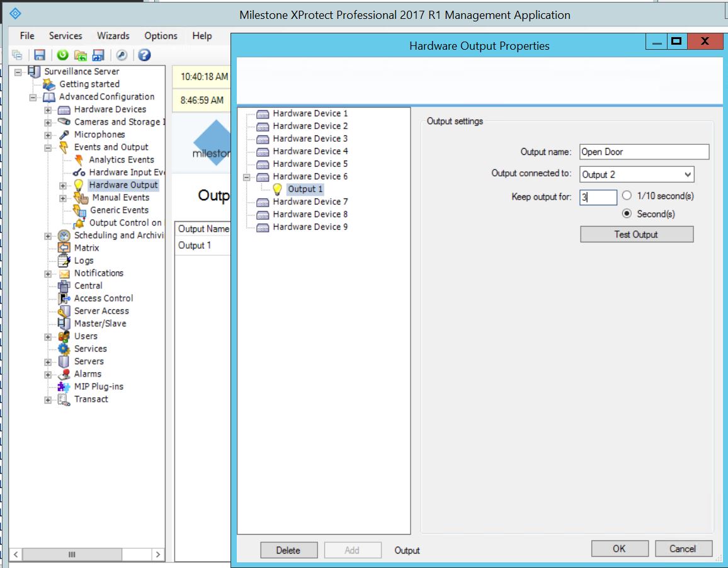This screenshot has height=568, width=728.
Task: Click the Scheduling and Archiving clock icon
Action: pos(64,236)
